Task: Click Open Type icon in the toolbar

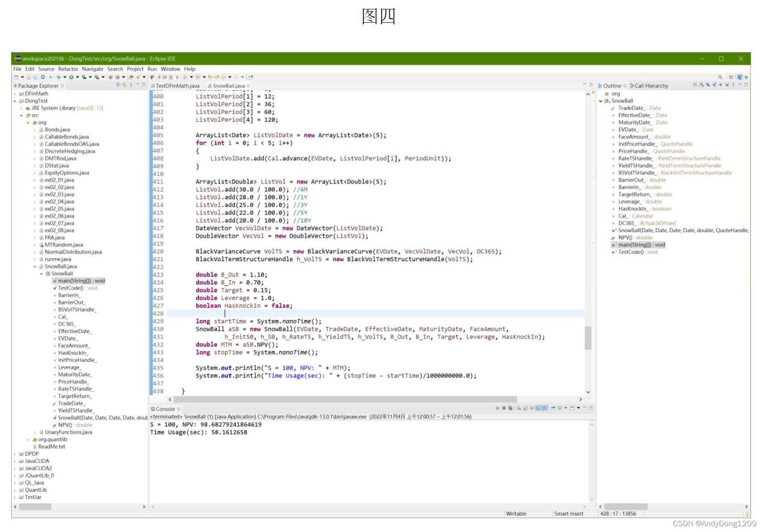Action: (x=131, y=77)
